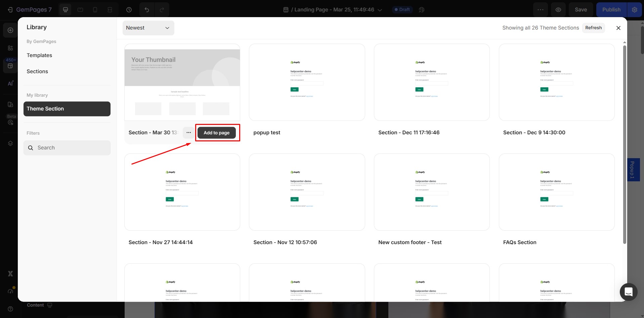Open version history clock icon
Screen dimensions: 644x318
pos(129,10)
